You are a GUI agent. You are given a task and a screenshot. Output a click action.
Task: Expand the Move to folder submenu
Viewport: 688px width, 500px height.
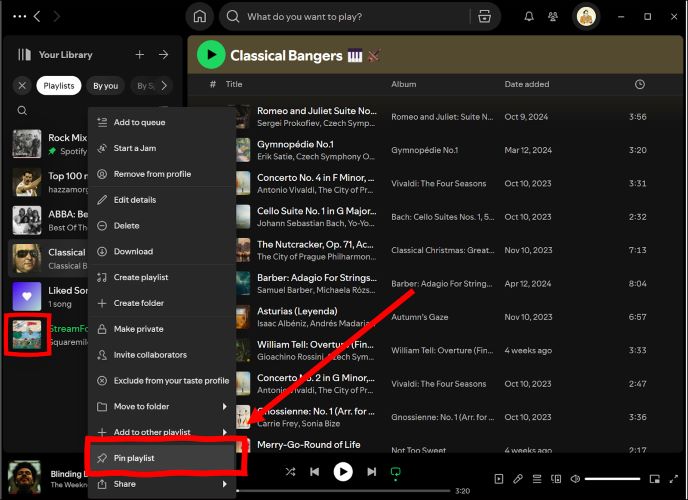click(162, 407)
